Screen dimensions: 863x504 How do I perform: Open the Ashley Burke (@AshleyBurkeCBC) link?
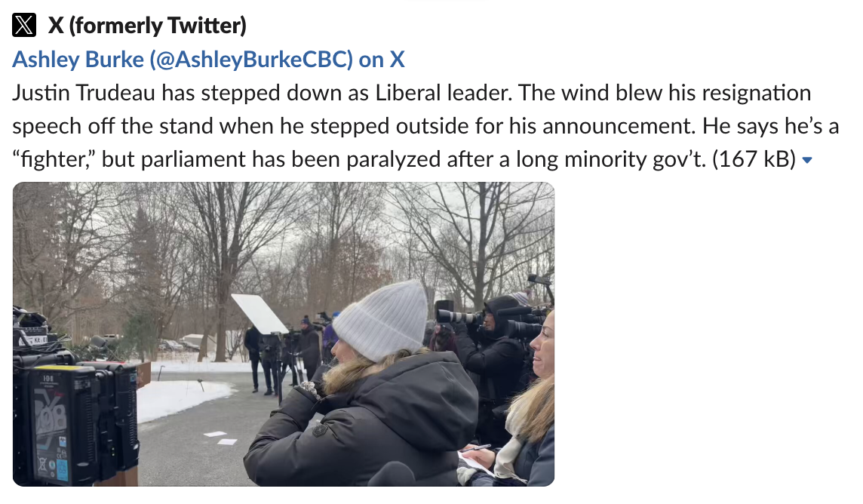point(208,60)
